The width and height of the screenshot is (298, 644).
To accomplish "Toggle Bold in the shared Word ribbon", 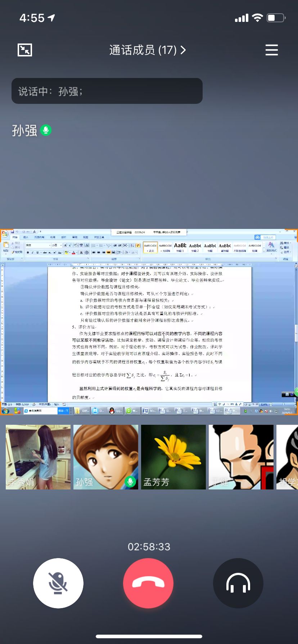I will (x=28, y=253).
